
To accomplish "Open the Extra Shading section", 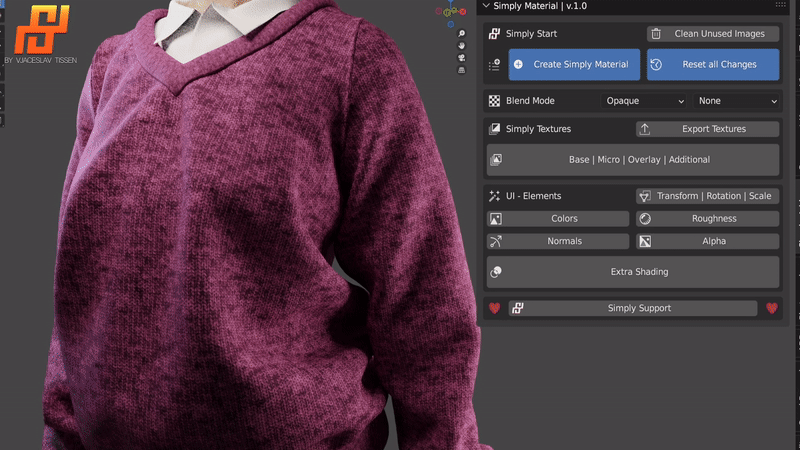I will coord(632,271).
